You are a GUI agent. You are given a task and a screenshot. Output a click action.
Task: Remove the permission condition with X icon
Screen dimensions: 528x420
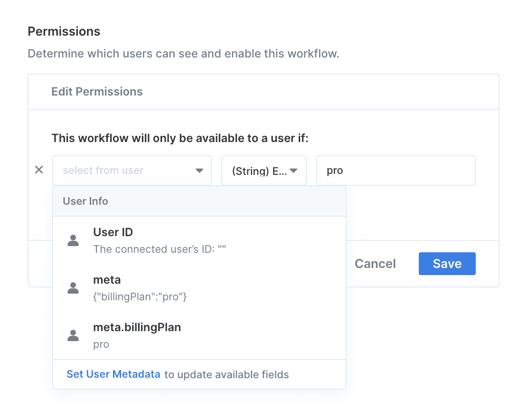[39, 170]
